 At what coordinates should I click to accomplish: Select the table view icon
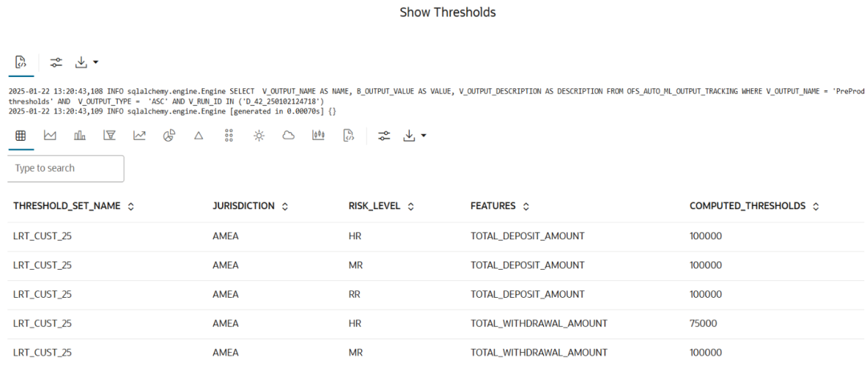pyautogui.click(x=21, y=135)
